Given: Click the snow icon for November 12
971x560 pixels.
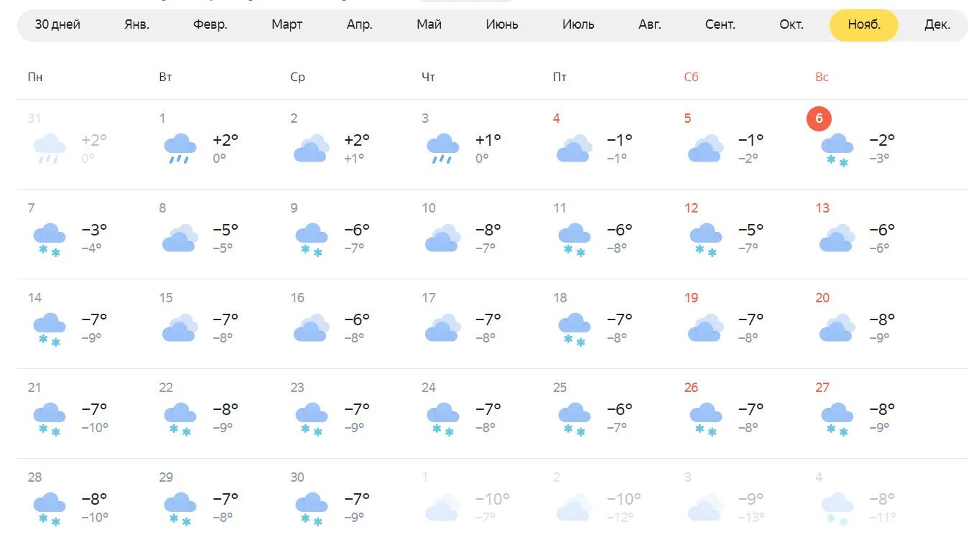Looking at the screenshot, I should tap(705, 239).
